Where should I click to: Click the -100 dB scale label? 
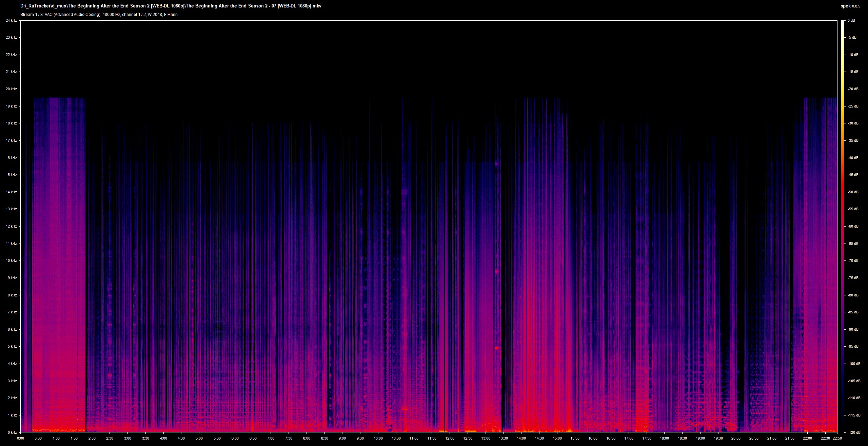point(854,364)
